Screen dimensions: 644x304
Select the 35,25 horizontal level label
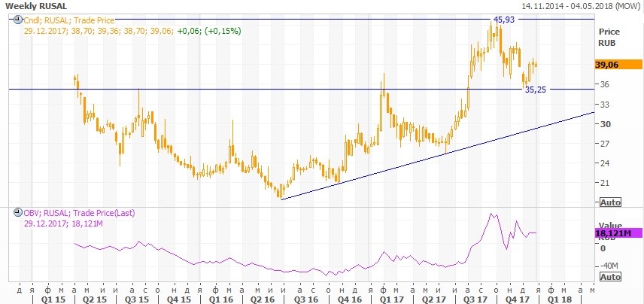(x=535, y=90)
